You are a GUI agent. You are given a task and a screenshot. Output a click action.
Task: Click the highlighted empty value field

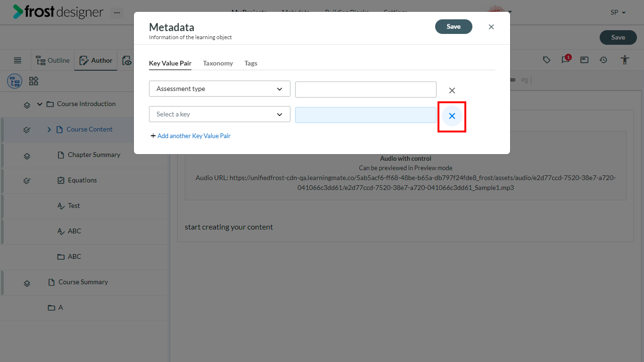click(x=366, y=115)
